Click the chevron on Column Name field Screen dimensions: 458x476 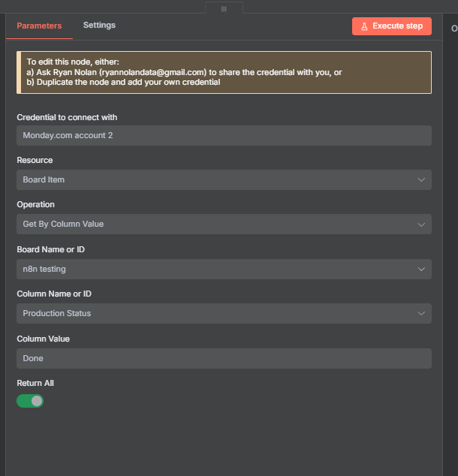pyautogui.click(x=421, y=314)
